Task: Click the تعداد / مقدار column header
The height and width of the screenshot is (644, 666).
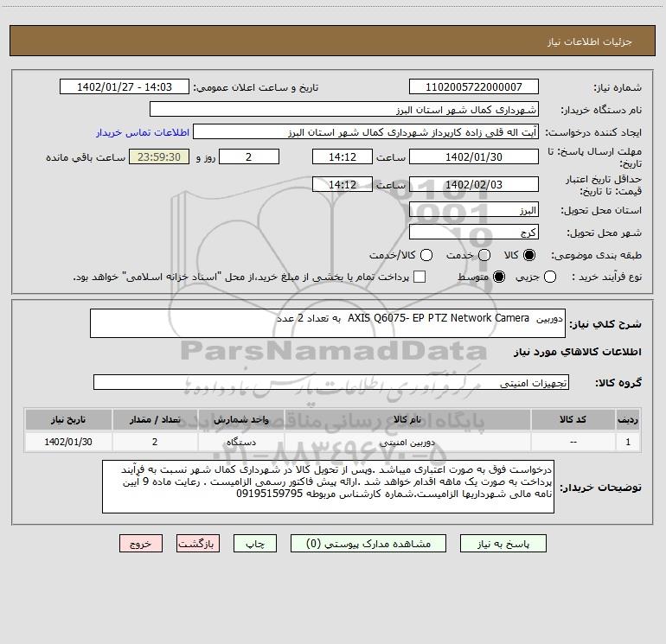Action: 155,419
